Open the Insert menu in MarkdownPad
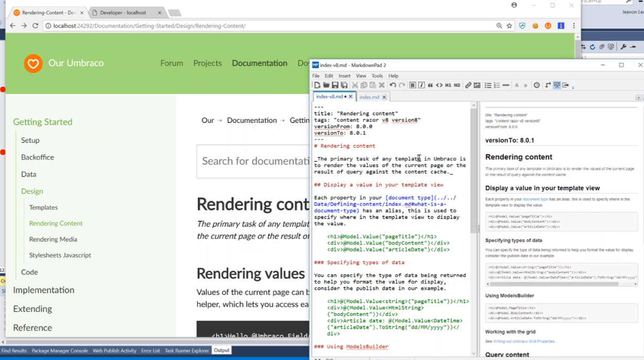This screenshot has height=360, width=644. pos(345,76)
